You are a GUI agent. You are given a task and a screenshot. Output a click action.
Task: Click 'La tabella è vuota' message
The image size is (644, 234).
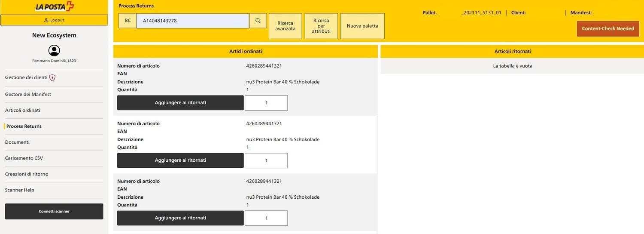(x=513, y=66)
